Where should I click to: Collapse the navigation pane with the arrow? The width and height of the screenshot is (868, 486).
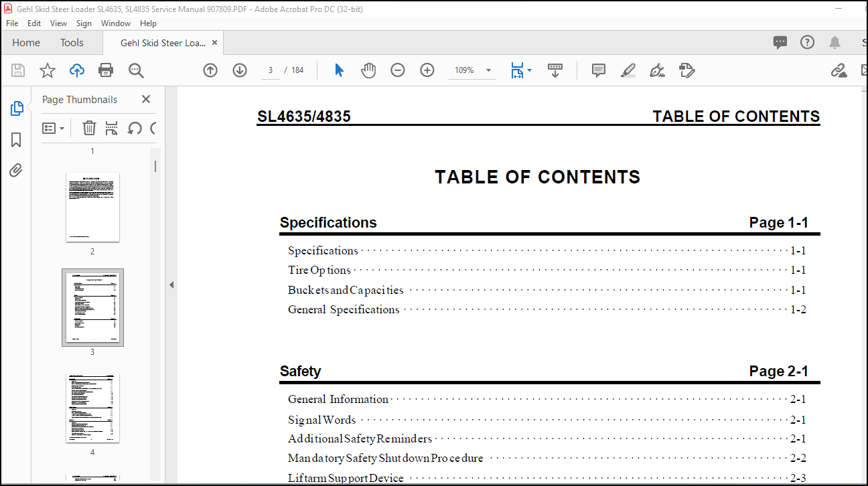[171, 285]
